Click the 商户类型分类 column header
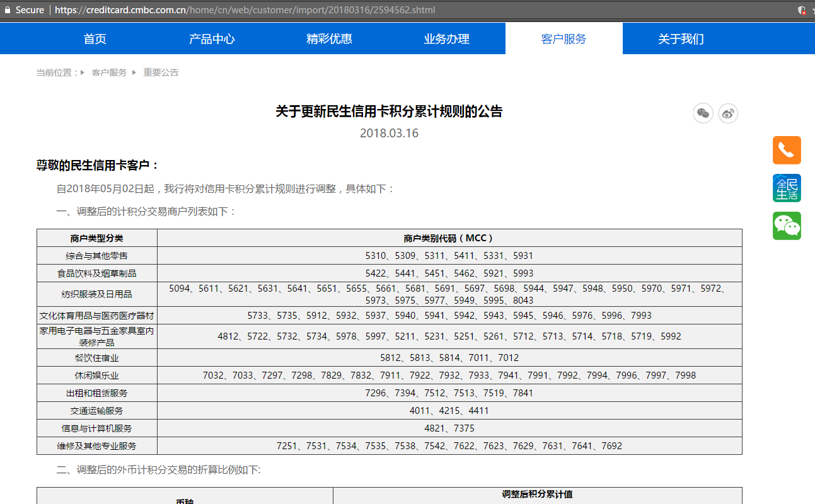The width and height of the screenshot is (815, 504). pos(97,238)
